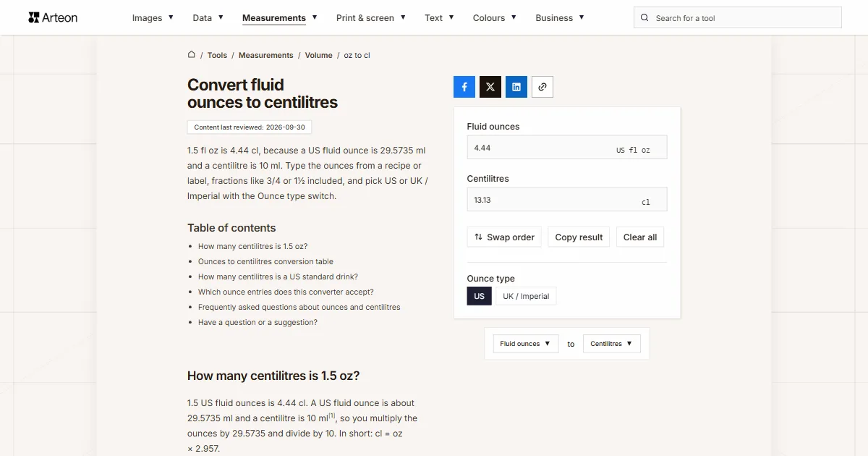Click 'oz to cl' breadcrumb text

pos(357,55)
